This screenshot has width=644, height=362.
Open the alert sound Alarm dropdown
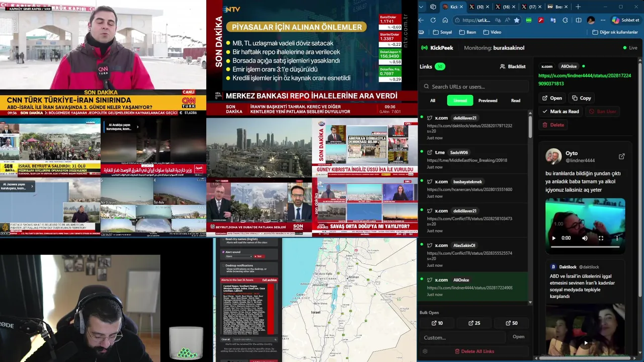coord(238,256)
